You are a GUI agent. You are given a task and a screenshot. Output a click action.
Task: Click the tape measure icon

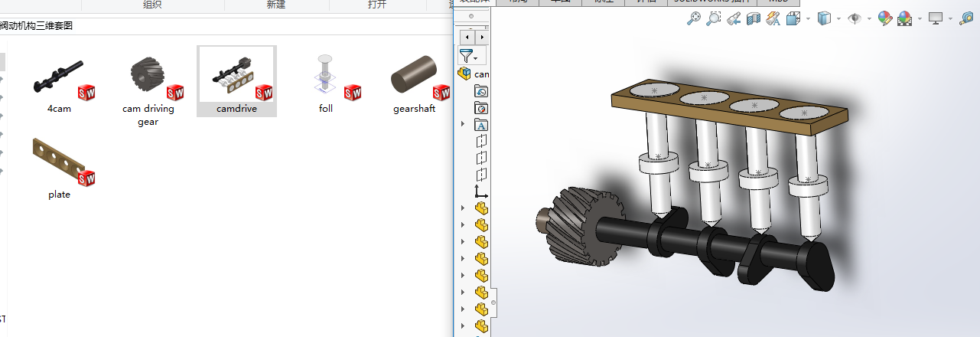pos(966,18)
